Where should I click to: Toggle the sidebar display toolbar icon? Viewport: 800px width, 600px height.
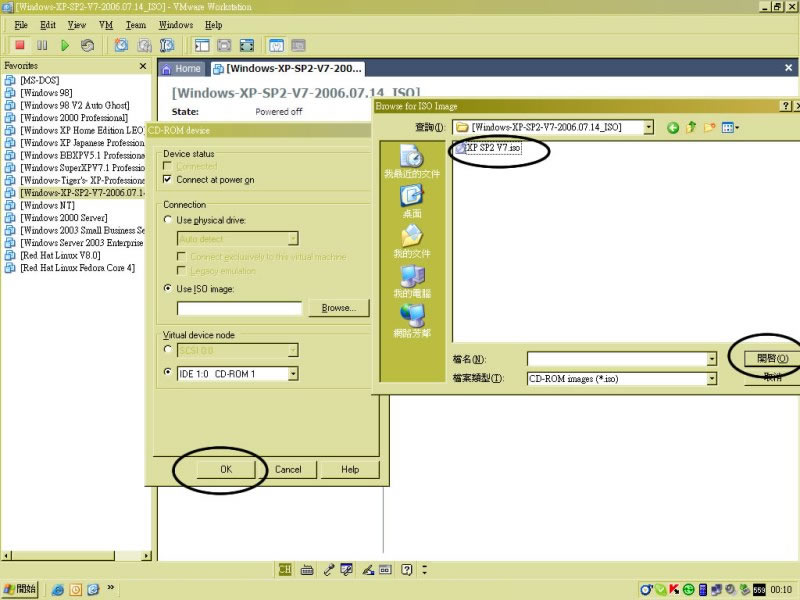pyautogui.click(x=202, y=45)
